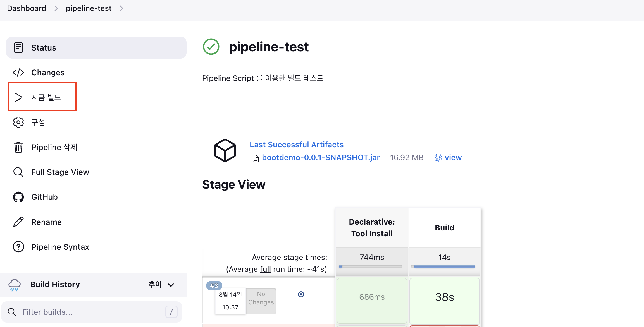Click the Pipeline Syntax help icon
The height and width of the screenshot is (327, 644).
point(18,247)
